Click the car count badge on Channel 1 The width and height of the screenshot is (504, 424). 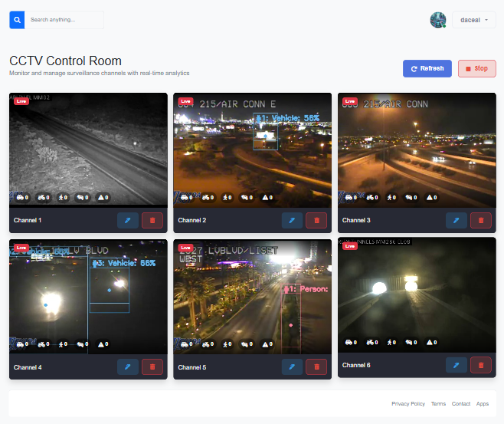click(x=21, y=197)
